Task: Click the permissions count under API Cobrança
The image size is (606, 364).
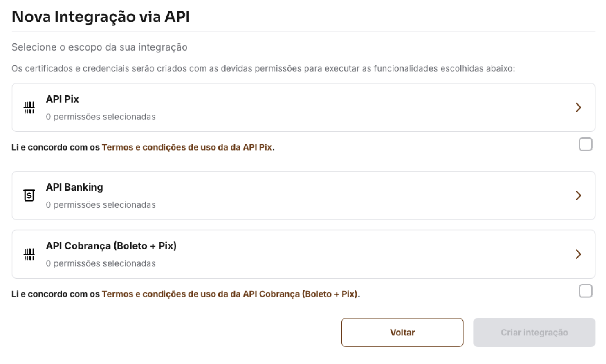Action: click(x=101, y=264)
